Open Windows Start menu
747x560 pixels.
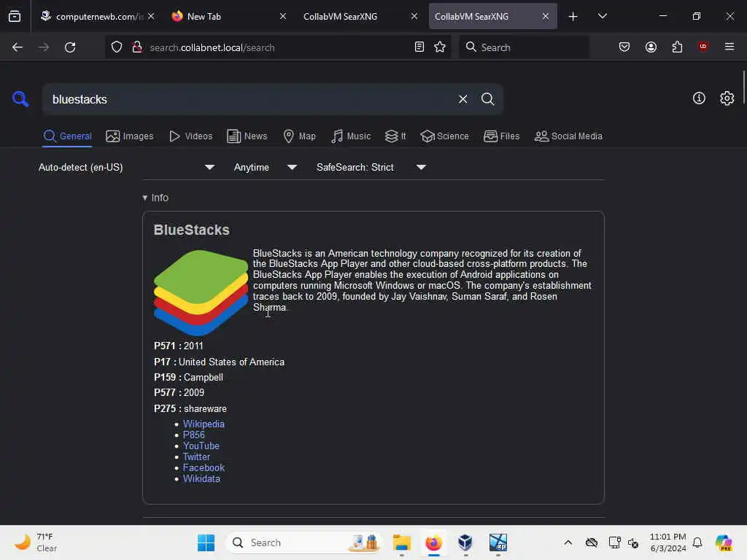206,542
